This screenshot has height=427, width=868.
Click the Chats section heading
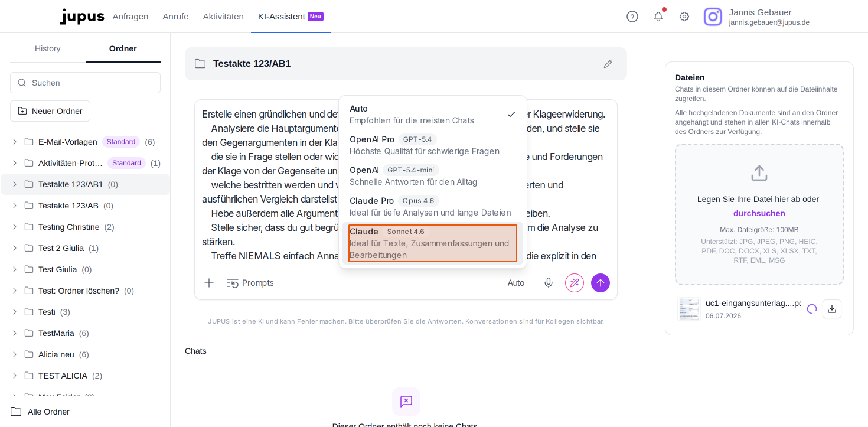(x=195, y=351)
